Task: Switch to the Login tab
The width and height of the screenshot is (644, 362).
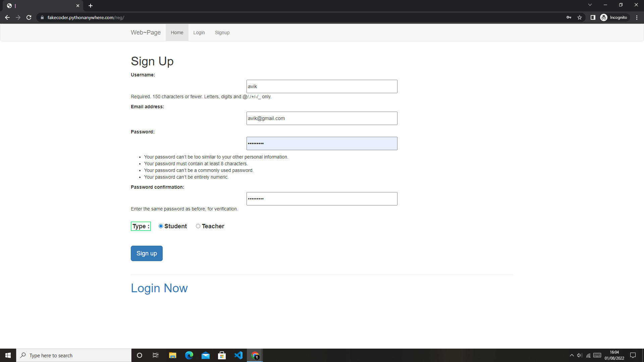Action: [x=199, y=33]
